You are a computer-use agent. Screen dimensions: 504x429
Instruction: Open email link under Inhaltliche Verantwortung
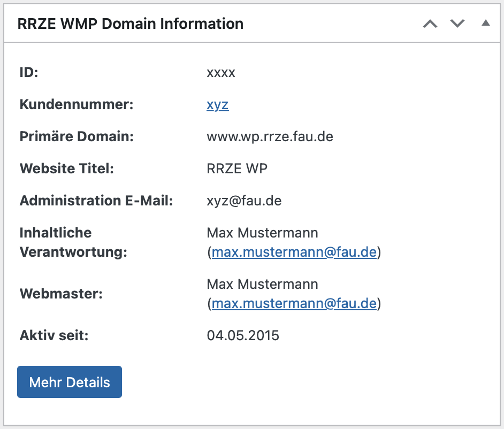click(294, 252)
